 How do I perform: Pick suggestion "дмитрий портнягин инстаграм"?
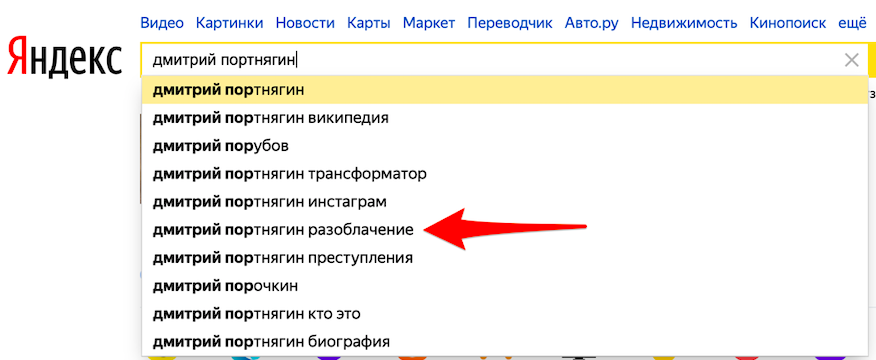pyautogui.click(x=504, y=202)
